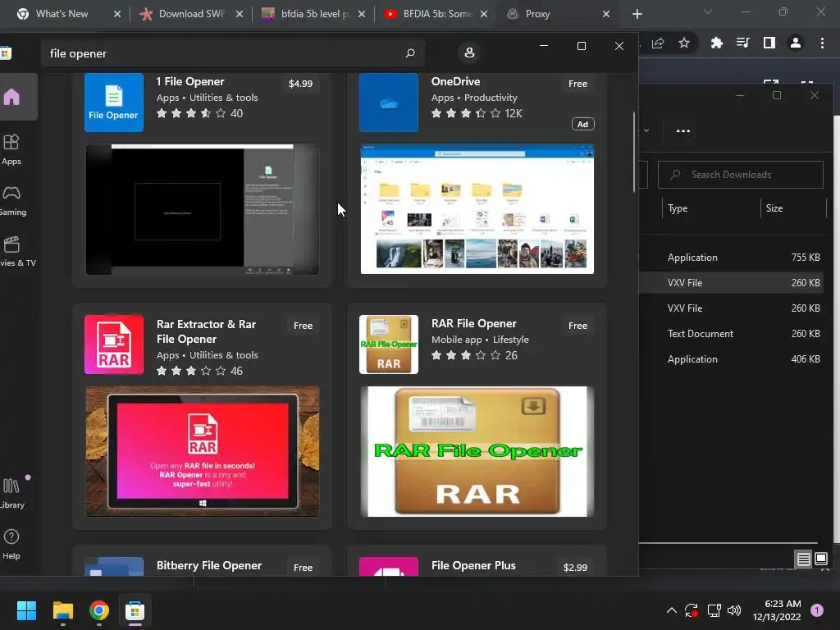Open Microsoft Store from taskbar
840x630 pixels.
coord(135,610)
